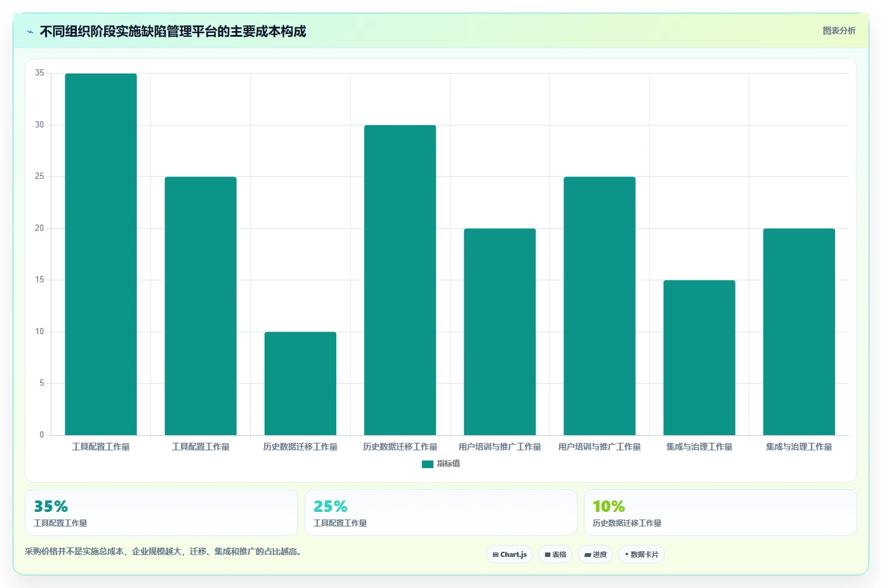Click the lightning icon beside the chart title

click(x=30, y=32)
